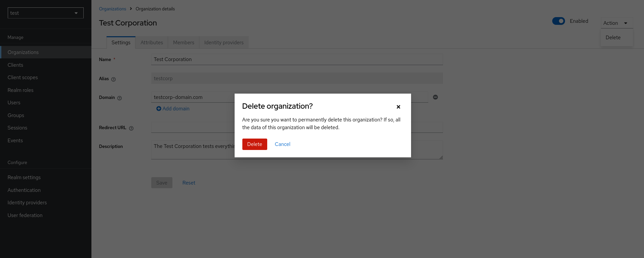This screenshot has height=258, width=644.
Task: Confirm with the red Delete button
Action: coord(254,144)
